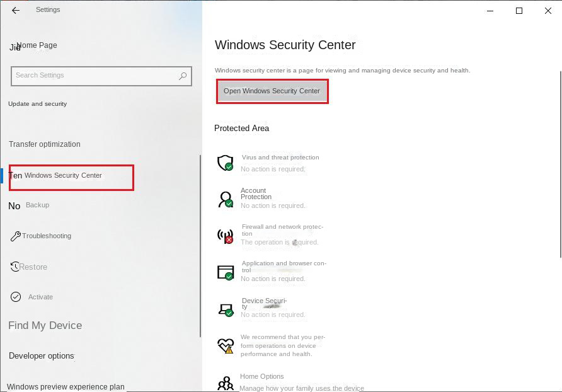Click the Search Settings input field

tap(95, 76)
